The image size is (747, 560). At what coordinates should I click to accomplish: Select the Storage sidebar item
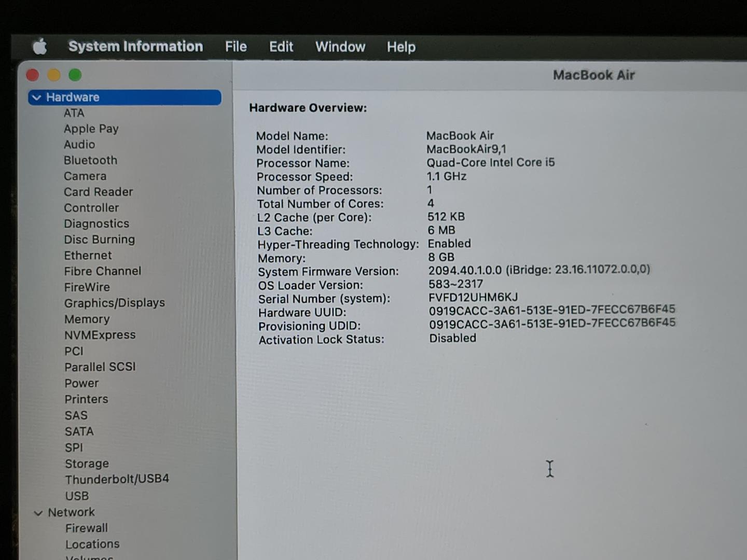click(x=87, y=464)
